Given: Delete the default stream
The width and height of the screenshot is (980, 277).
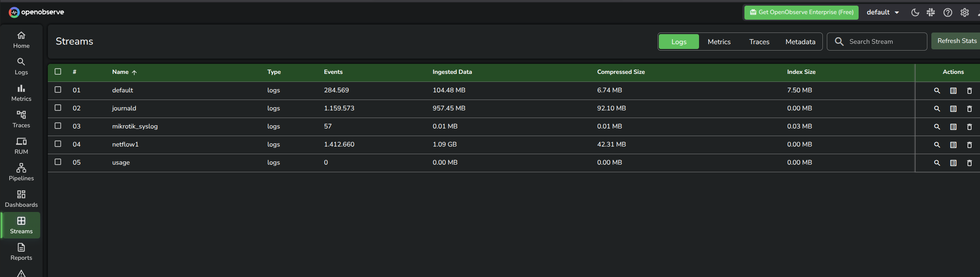Looking at the screenshot, I should (x=970, y=91).
